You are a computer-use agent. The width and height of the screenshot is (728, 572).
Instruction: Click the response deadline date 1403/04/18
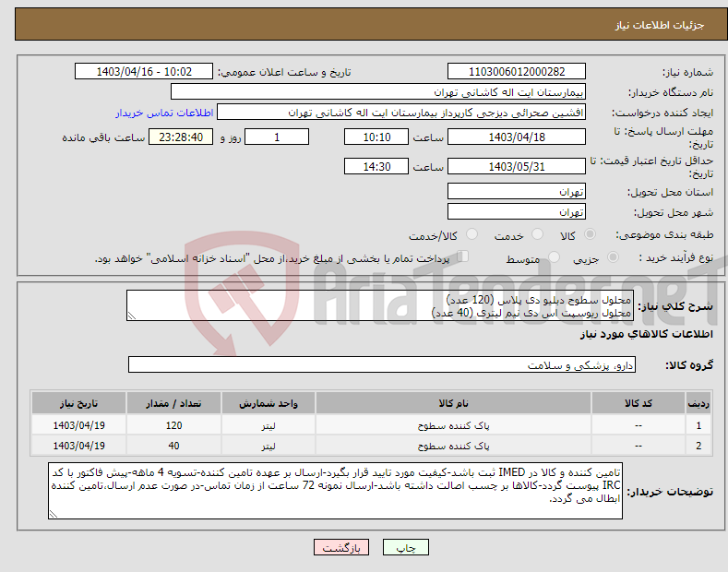517,137
